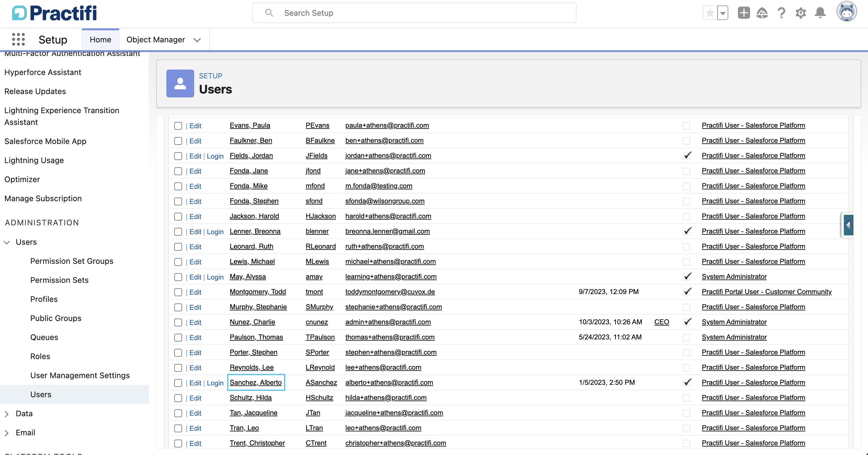This screenshot has height=455, width=868.
Task: Open the Notifications bell icon
Action: [820, 13]
